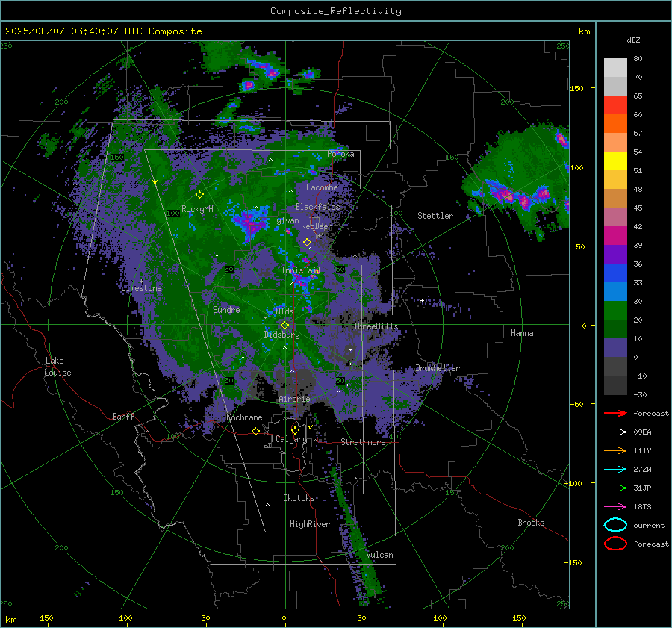The image size is (672, 628).
Task: Click the Strathmore town label
Action: pos(363,442)
